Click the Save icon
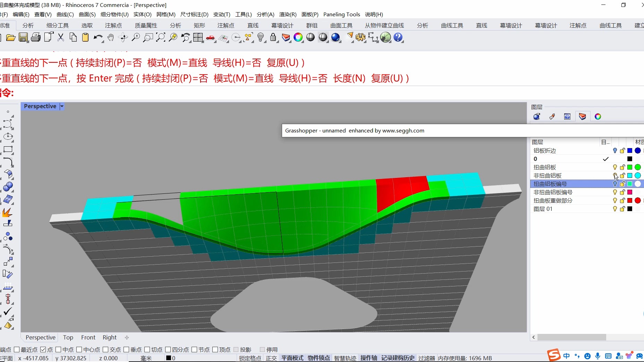 (x=23, y=37)
